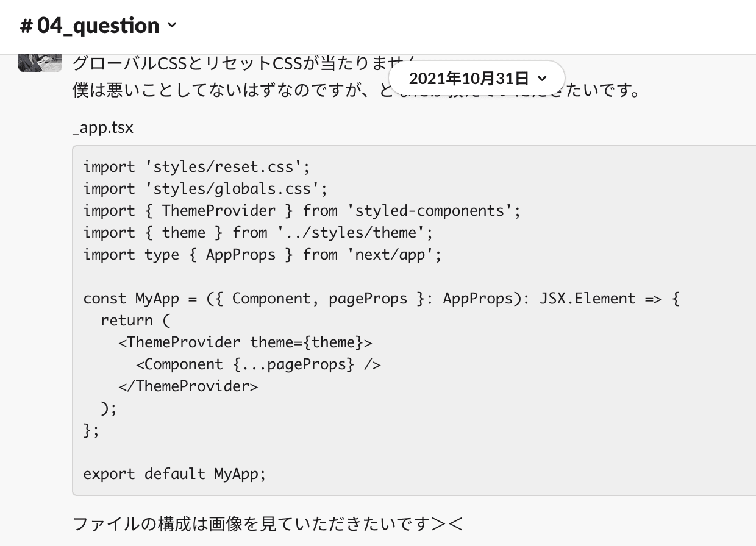Viewport: 756px width, 546px height.
Task: Click the closing </ThemeProvider> tag line
Action: pos(188,386)
